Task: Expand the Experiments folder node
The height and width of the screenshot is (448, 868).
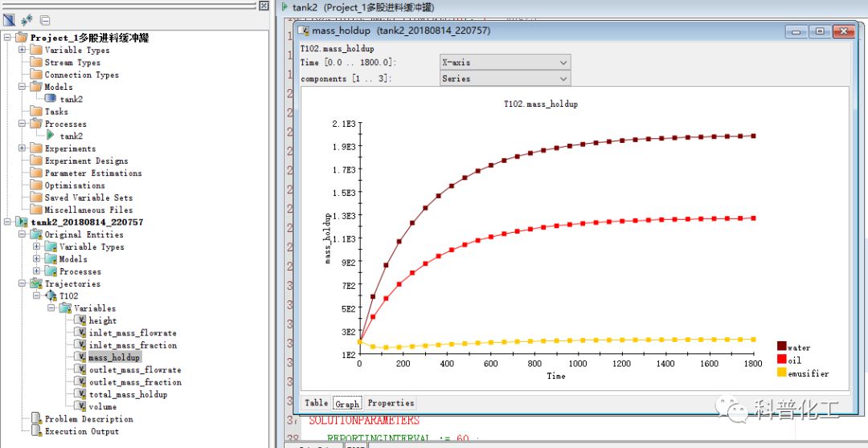Action: tap(23, 149)
